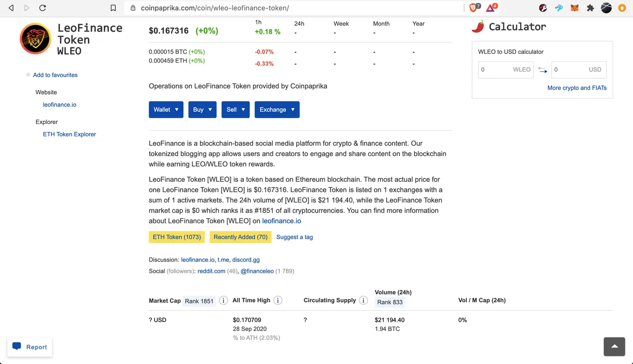Viewport: 633px width, 364px height.
Task: Go forward with browser forward arrow
Action: coord(27,8)
